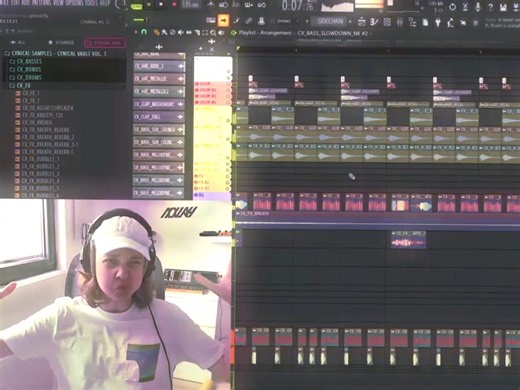Click the stop button
Screen dimensions: 520x390
(161, 5)
